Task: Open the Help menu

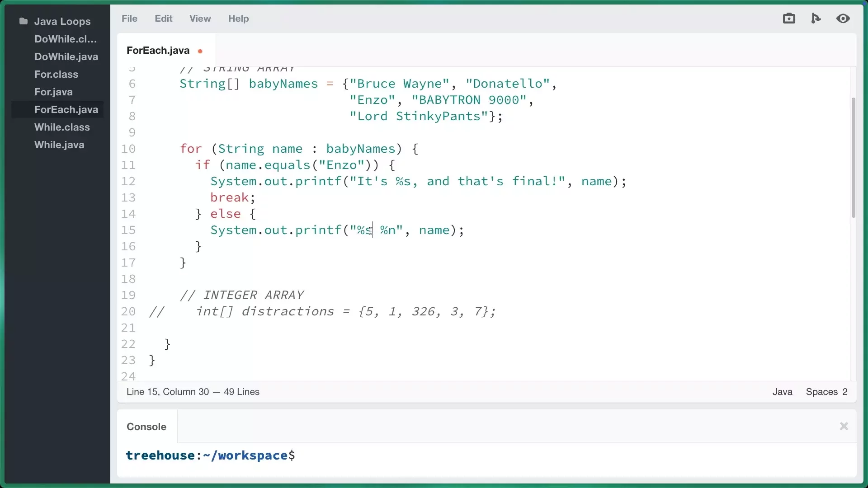Action: (x=238, y=19)
